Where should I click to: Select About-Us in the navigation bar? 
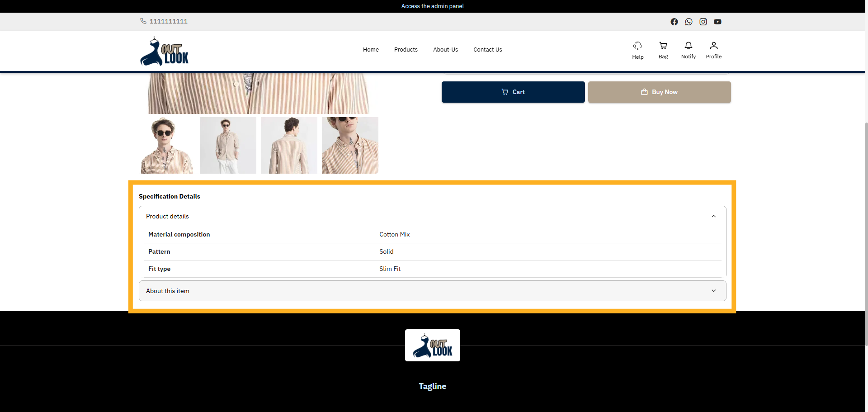click(x=445, y=50)
